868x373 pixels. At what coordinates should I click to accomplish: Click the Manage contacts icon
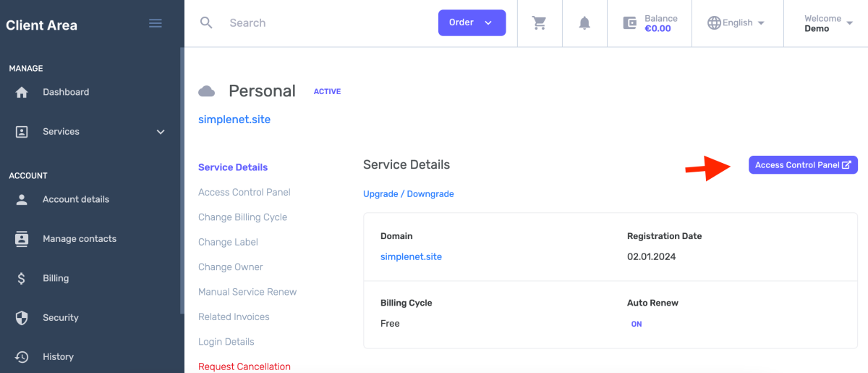click(x=22, y=239)
